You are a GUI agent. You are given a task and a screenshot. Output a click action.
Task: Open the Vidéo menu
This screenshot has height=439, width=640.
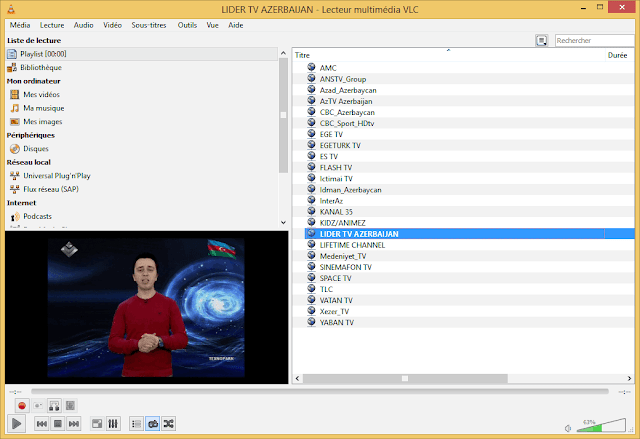pos(112,25)
